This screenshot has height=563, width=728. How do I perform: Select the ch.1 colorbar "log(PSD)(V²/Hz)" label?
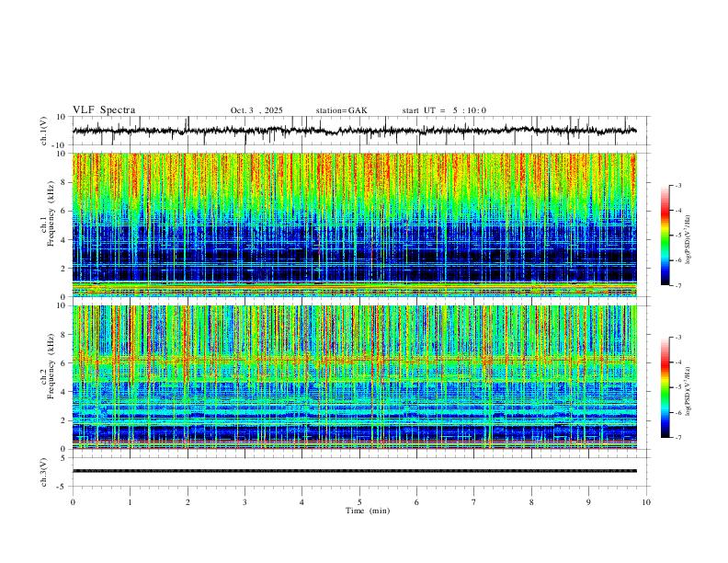(x=688, y=240)
